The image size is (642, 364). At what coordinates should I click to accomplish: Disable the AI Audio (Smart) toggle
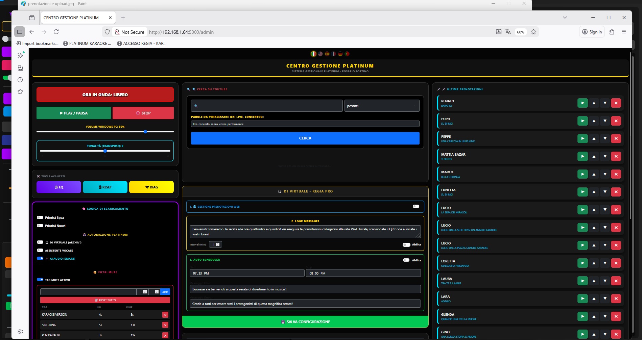pyautogui.click(x=40, y=258)
